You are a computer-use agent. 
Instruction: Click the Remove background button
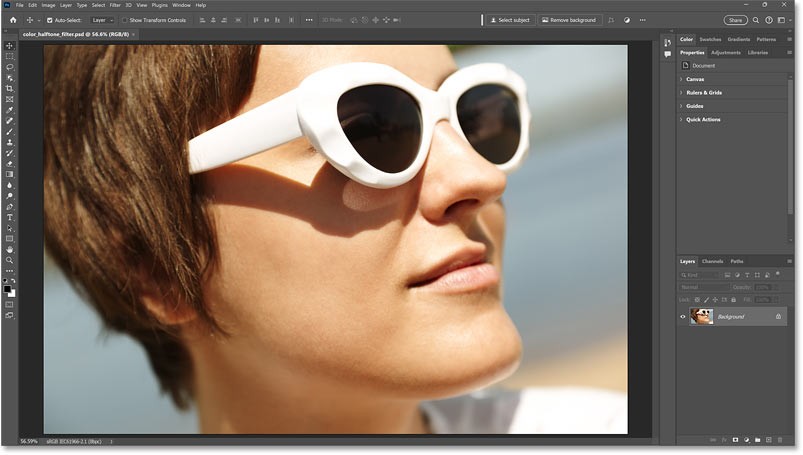(571, 19)
